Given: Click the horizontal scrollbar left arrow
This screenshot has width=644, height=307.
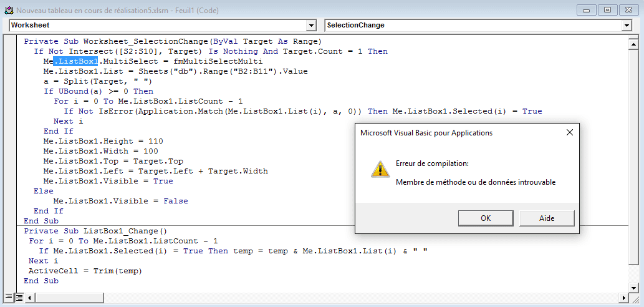Looking at the screenshot, I should click(x=29, y=298).
